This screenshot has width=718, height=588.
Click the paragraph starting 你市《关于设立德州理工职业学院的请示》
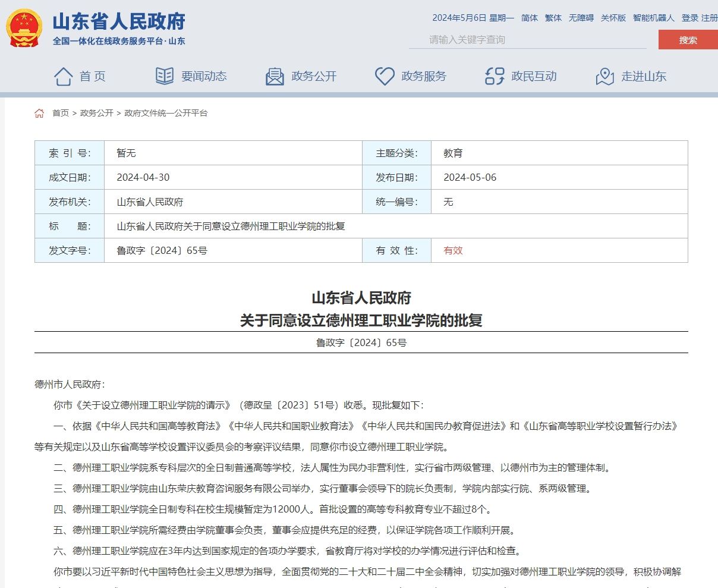239,405
